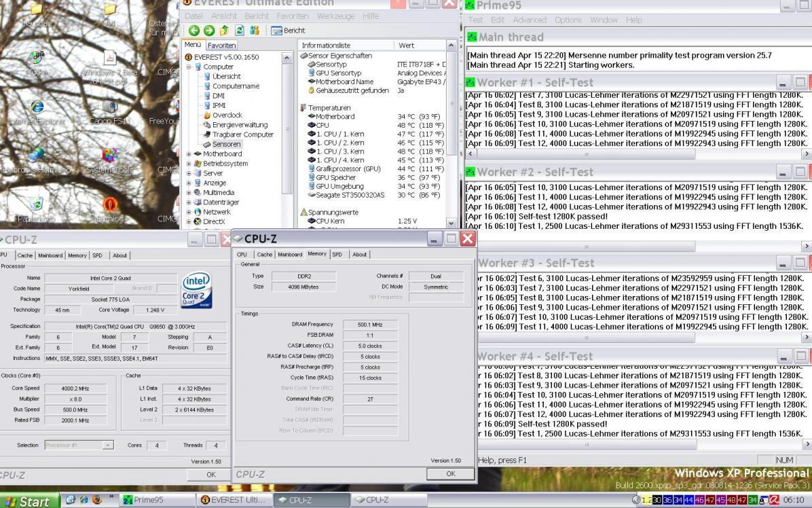Switch to Prime95 via taskbar button
The height and width of the screenshot is (508, 812).
(x=157, y=501)
